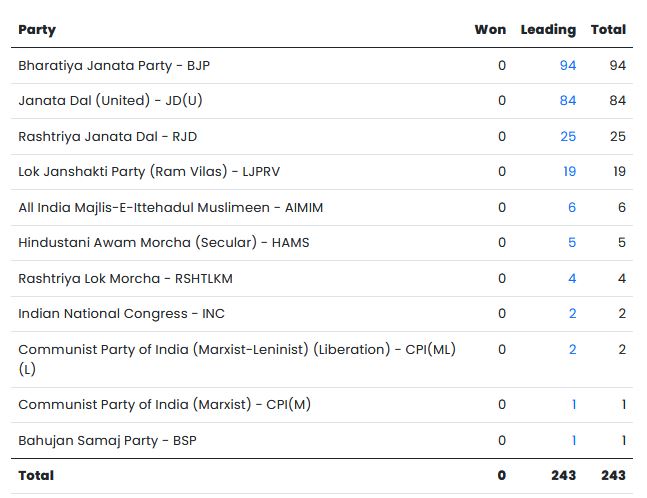This screenshot has height=498, width=647.
Task: Click the Leading column header
Action: [x=548, y=30]
